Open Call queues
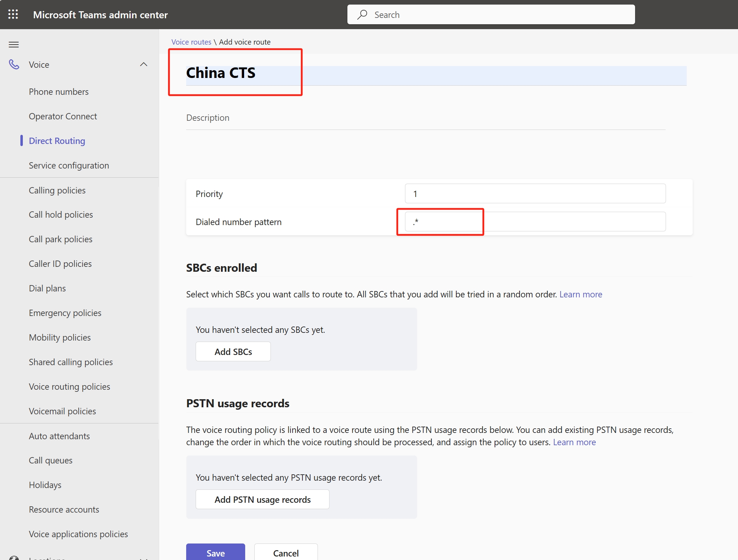Viewport: 738px width, 560px height. [x=51, y=460]
